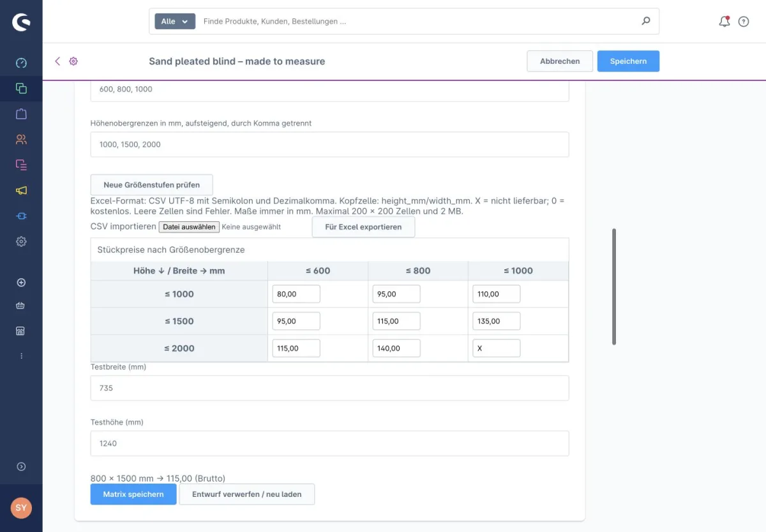Screen dimensions: 766x532
Task: Click price cell 95,00 in ≤ 1500 row
Action: pyautogui.click(x=296, y=321)
